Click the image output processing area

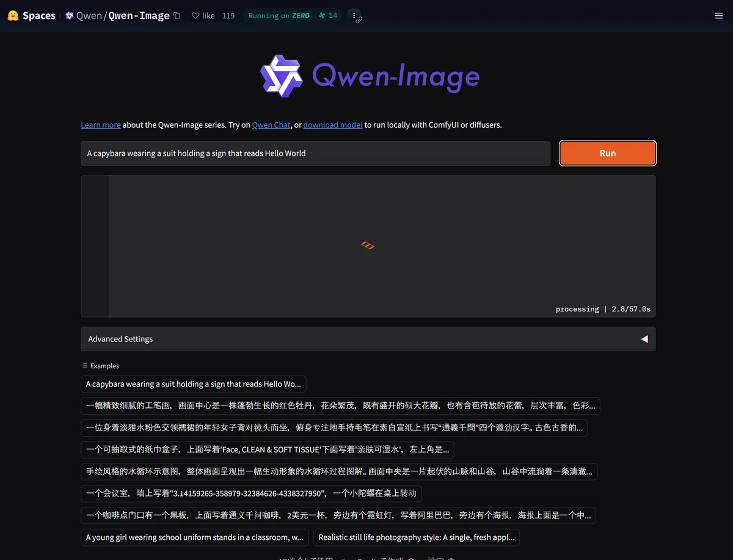(x=368, y=246)
